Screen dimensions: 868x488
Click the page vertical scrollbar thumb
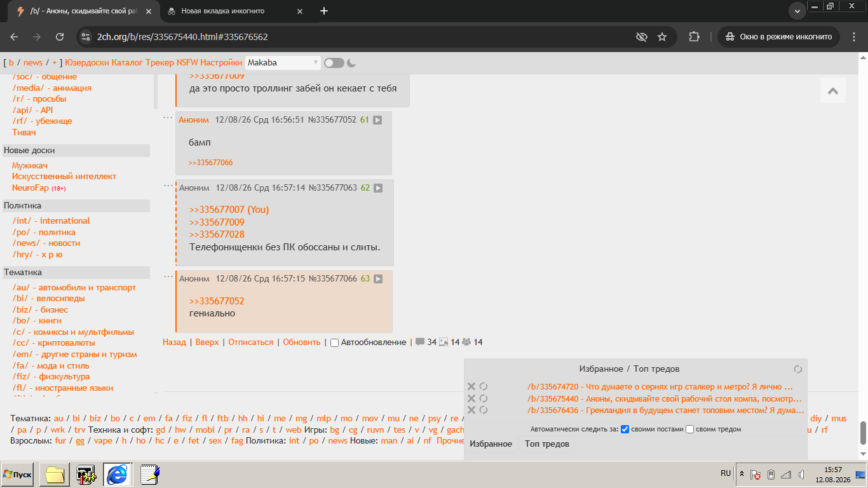coord(863,433)
